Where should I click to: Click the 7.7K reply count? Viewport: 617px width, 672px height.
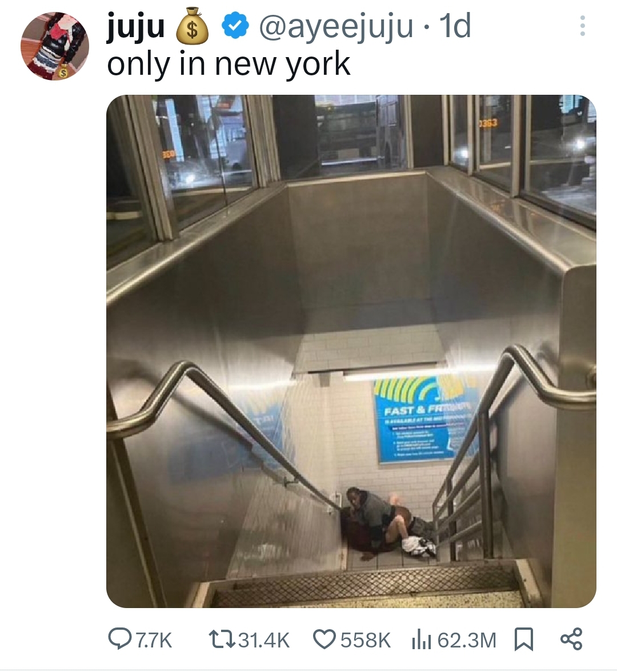tap(154, 640)
